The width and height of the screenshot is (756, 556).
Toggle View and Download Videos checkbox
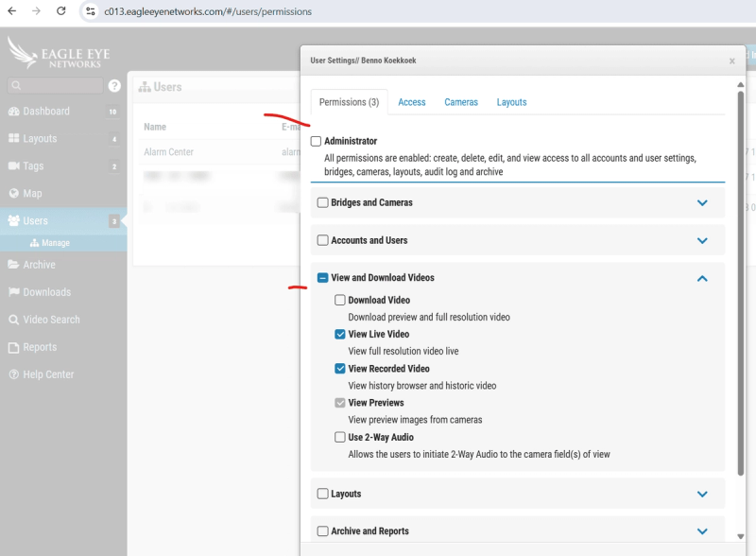pyautogui.click(x=322, y=277)
